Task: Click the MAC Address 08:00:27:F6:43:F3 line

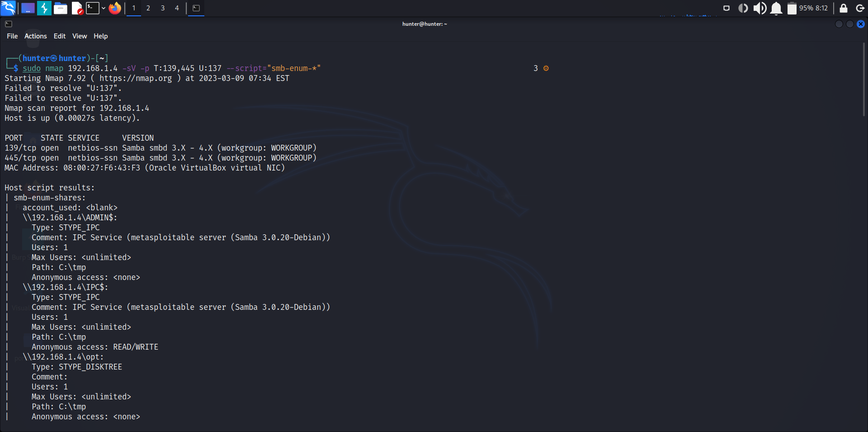Action: point(145,168)
